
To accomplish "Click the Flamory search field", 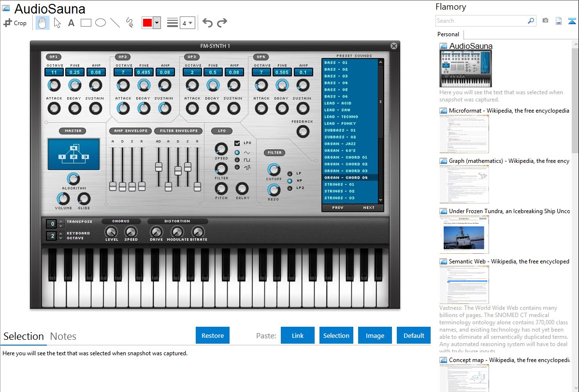I will pyautogui.click(x=481, y=21).
